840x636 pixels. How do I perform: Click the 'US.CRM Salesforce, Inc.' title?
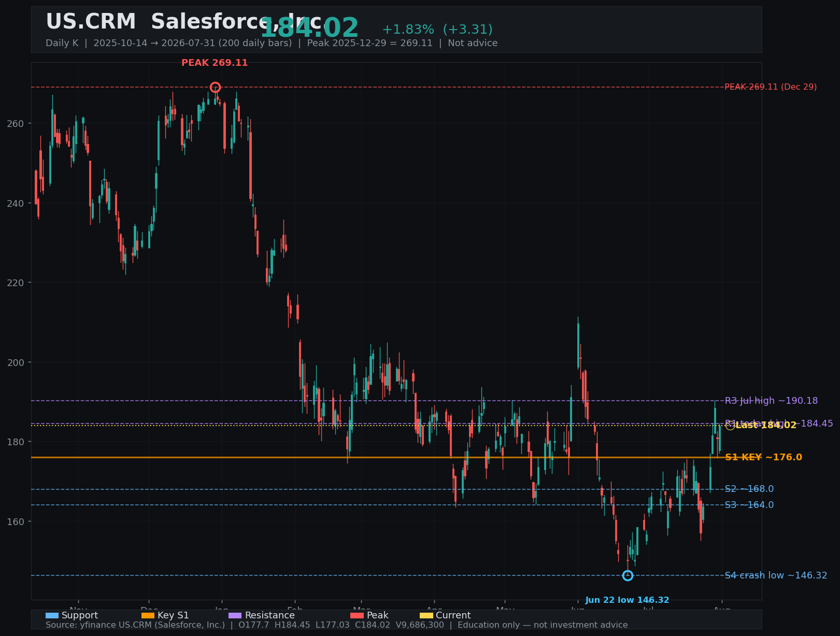pyautogui.click(x=187, y=22)
